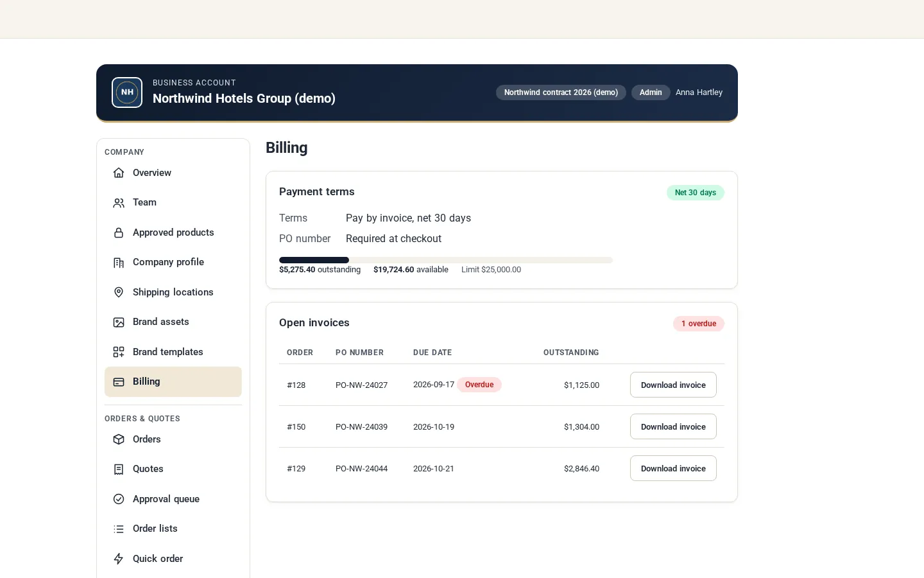
Task: Click the ORDER column header
Action: 300,353
